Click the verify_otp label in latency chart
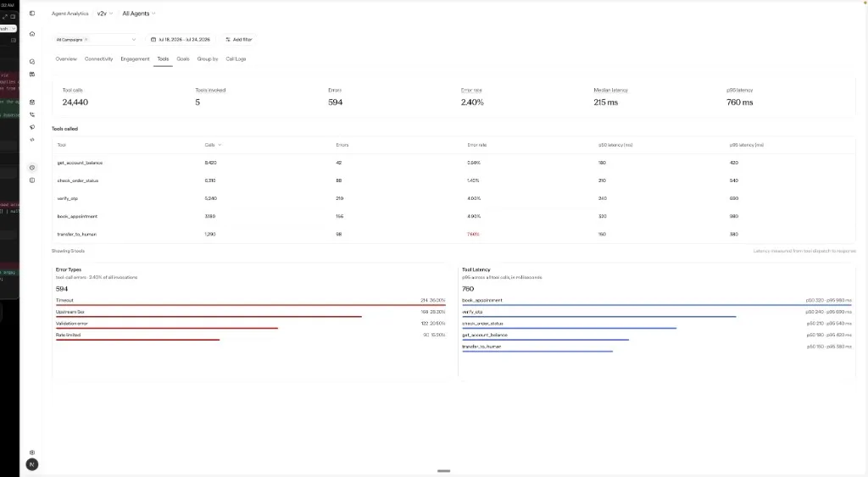868x477 pixels. point(472,312)
